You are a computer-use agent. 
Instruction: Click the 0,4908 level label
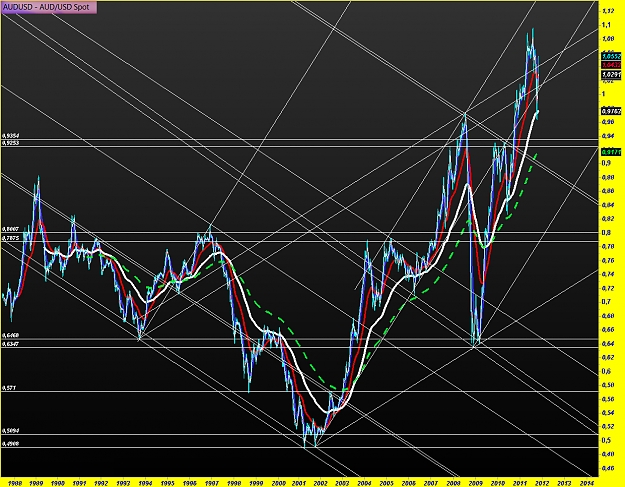pos(11,444)
